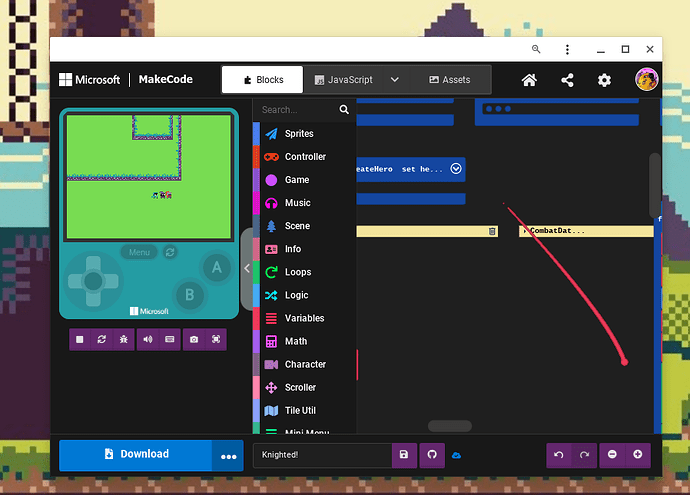Toggle the simulator keyboard controls
This screenshot has width=690, height=495.
169,339
